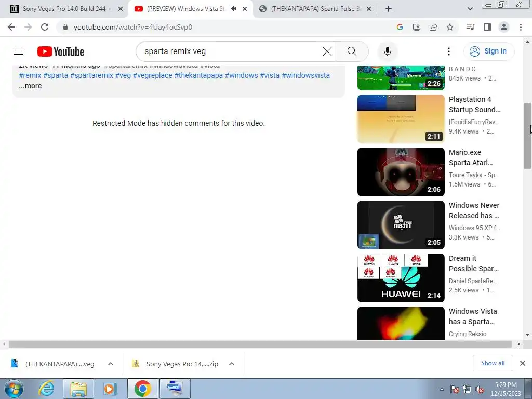
Task: Mute the audio playing in the Vista tab
Action: (233, 9)
